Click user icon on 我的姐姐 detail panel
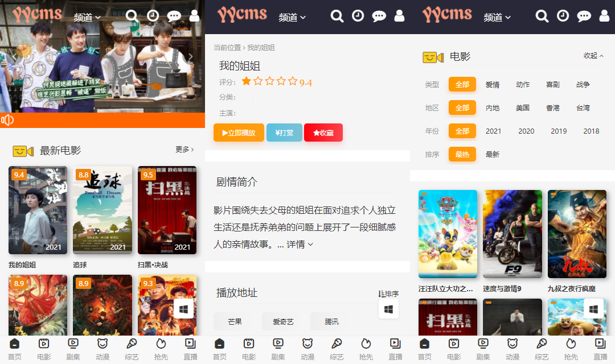Screen dimensions: 615x364 coord(399,16)
